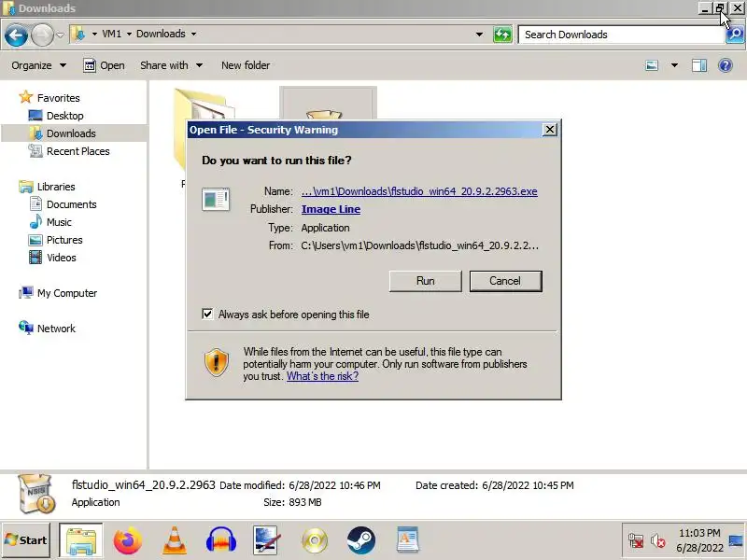Click the Show desktop monitor icon

[737, 540]
